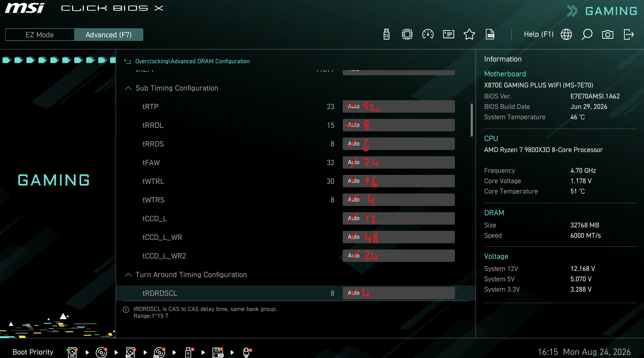Click the tCCD_L_WR value field

[399, 237]
